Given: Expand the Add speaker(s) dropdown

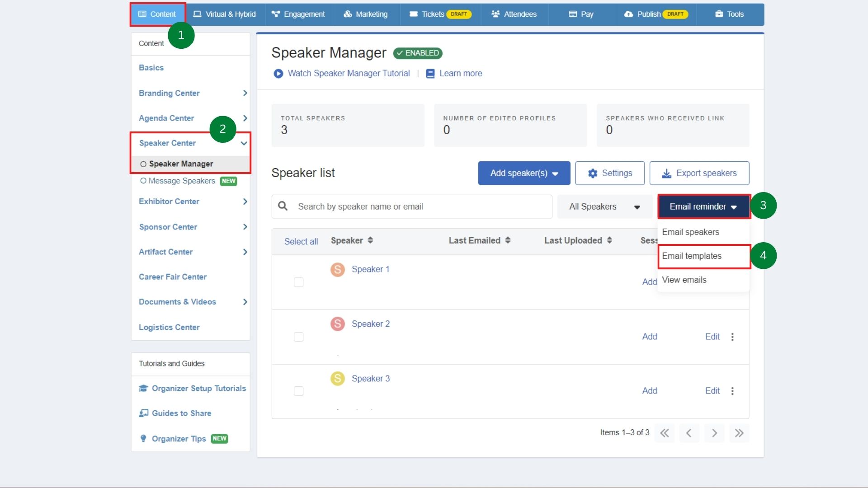Looking at the screenshot, I should click(524, 173).
